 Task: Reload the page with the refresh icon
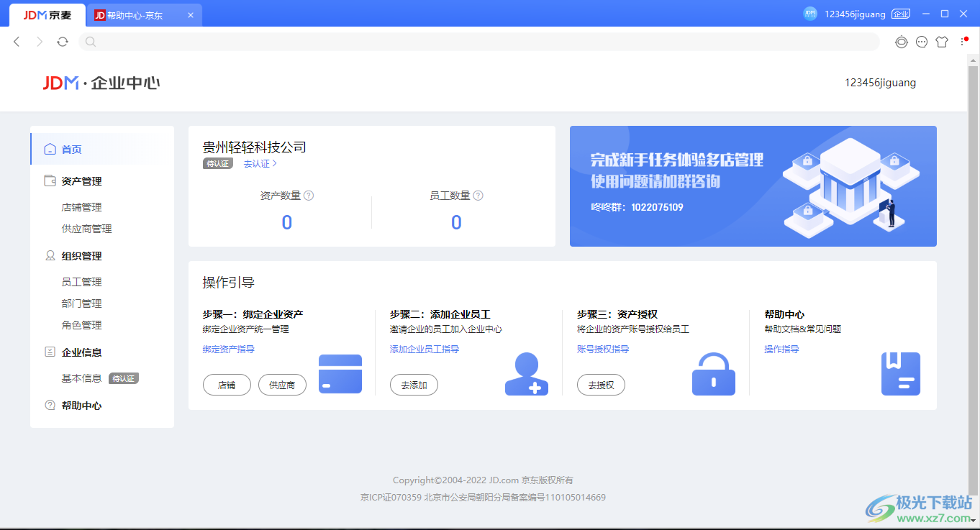coord(63,42)
